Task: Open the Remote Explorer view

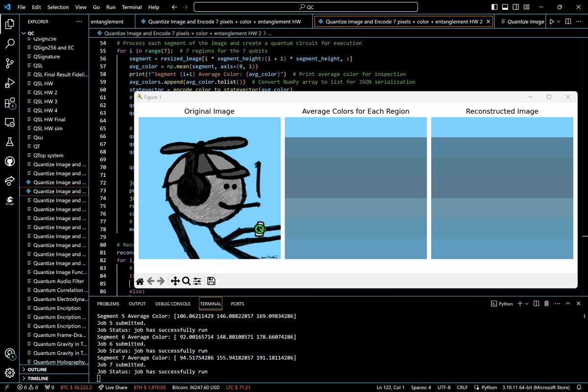Action: click(x=10, y=122)
